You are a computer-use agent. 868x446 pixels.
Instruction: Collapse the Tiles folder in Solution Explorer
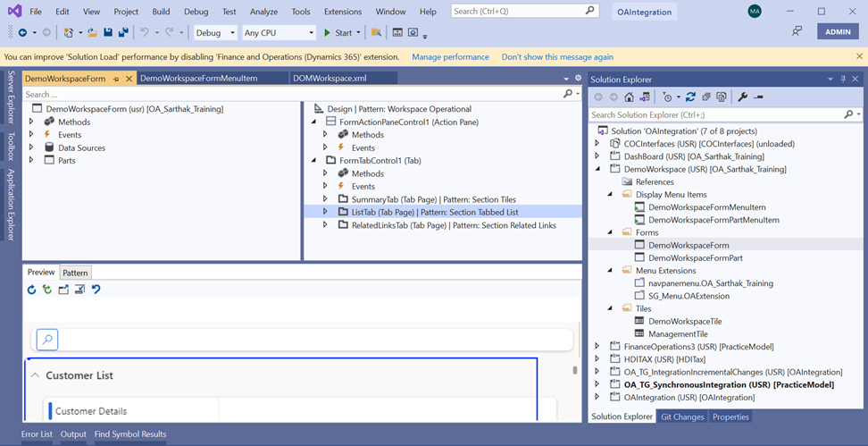pos(610,308)
